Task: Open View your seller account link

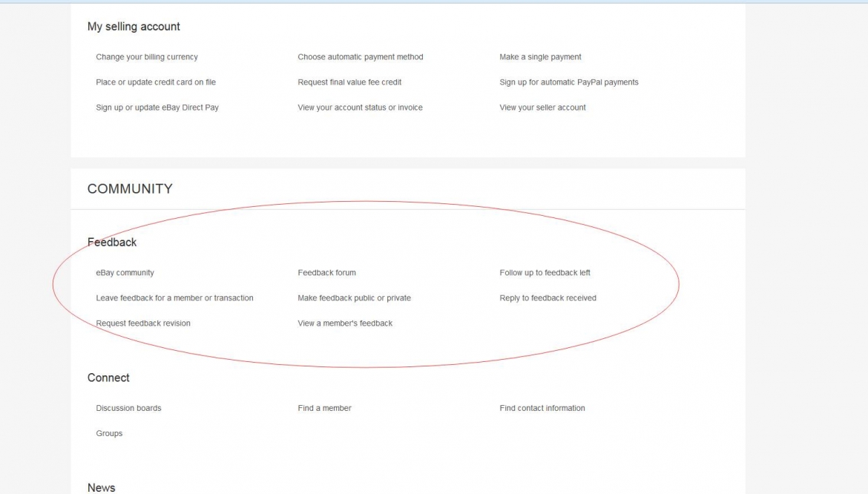Action: pos(542,108)
